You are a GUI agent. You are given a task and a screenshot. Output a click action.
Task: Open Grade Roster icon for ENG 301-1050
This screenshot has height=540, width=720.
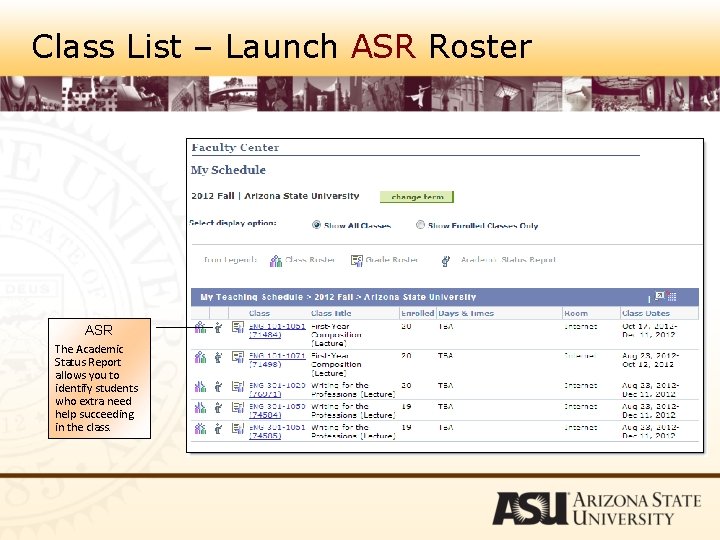point(237,408)
